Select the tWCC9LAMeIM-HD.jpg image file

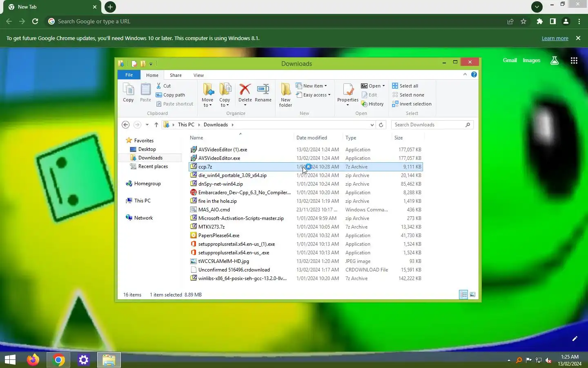pyautogui.click(x=305, y=261)
